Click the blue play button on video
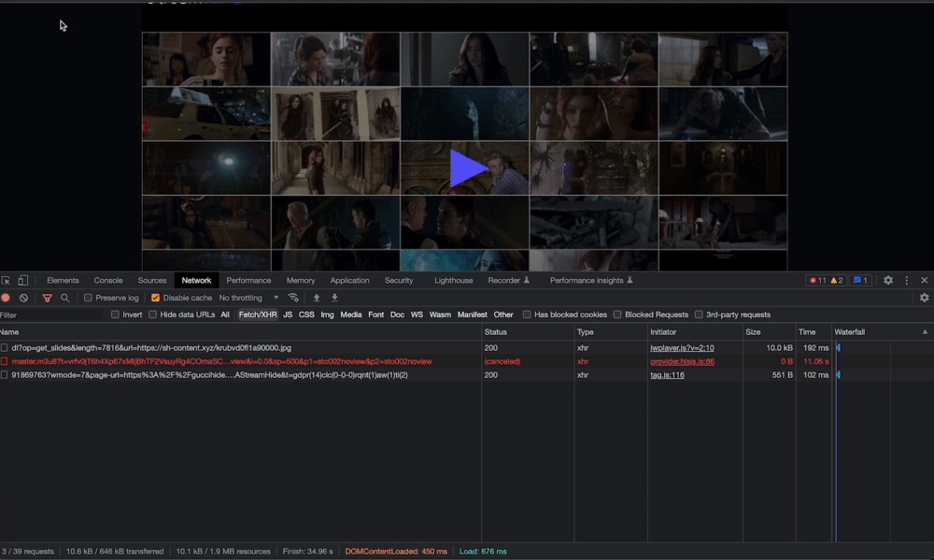The width and height of the screenshot is (934, 560). point(468,168)
